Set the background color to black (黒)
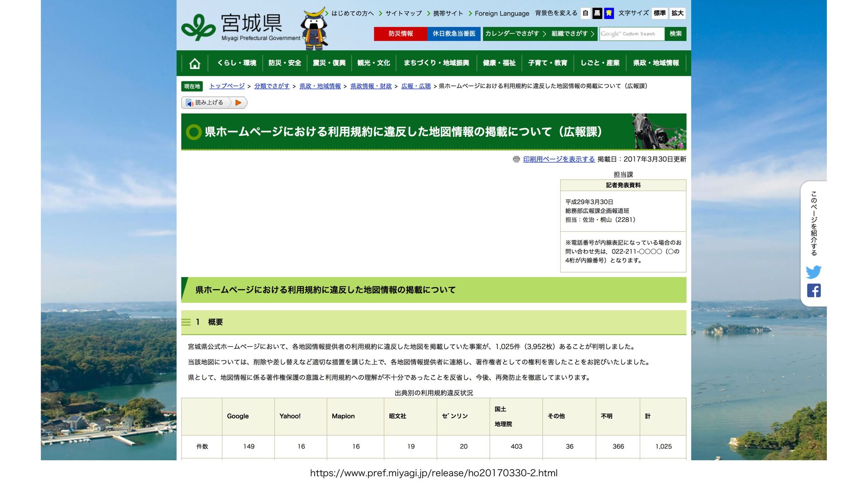The image size is (868, 488). pyautogui.click(x=597, y=13)
